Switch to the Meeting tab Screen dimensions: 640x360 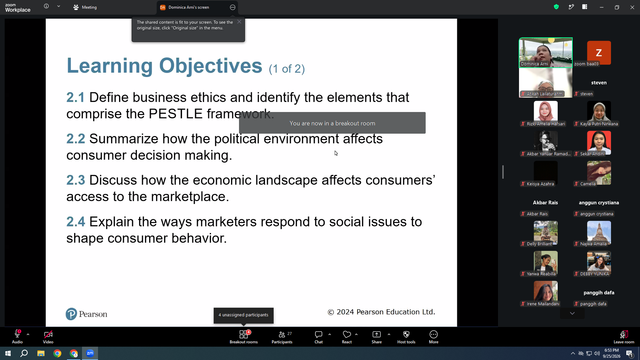pos(85,7)
